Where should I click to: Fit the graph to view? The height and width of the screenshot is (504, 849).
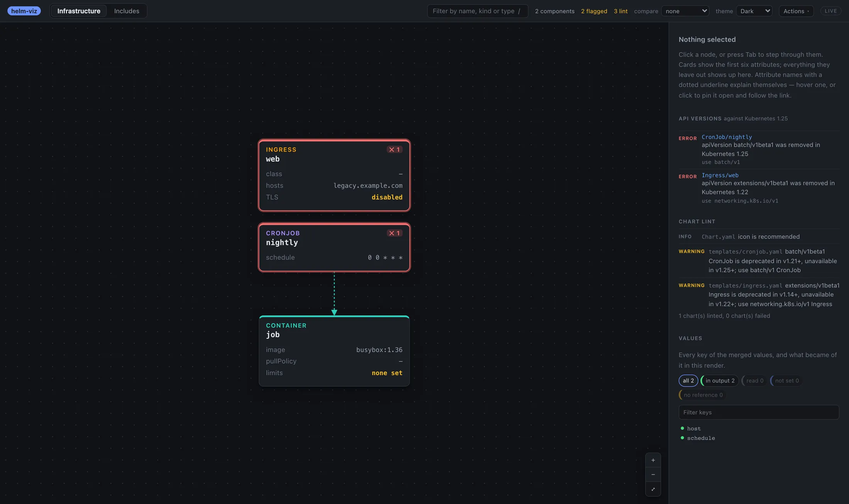pyautogui.click(x=653, y=489)
